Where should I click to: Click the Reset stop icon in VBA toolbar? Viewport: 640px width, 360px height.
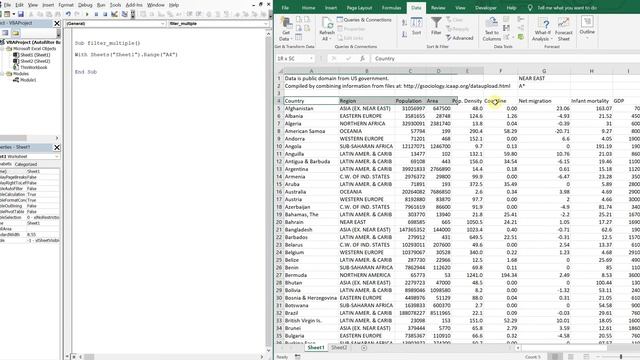pos(105,14)
